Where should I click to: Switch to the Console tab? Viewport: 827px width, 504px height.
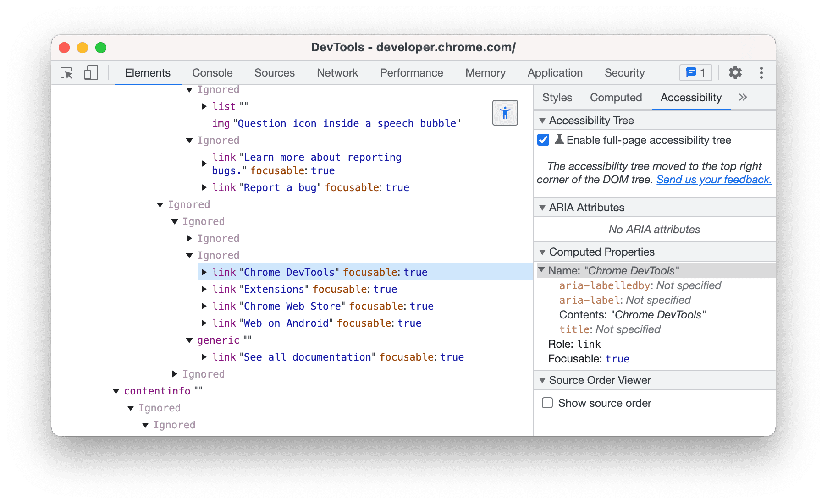212,72
